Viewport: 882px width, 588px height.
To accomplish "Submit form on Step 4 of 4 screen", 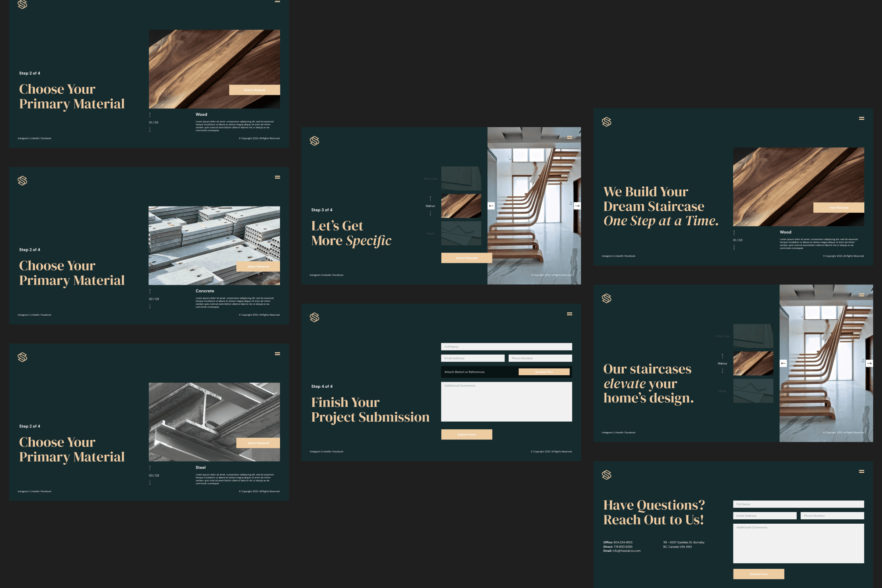I will (466, 434).
